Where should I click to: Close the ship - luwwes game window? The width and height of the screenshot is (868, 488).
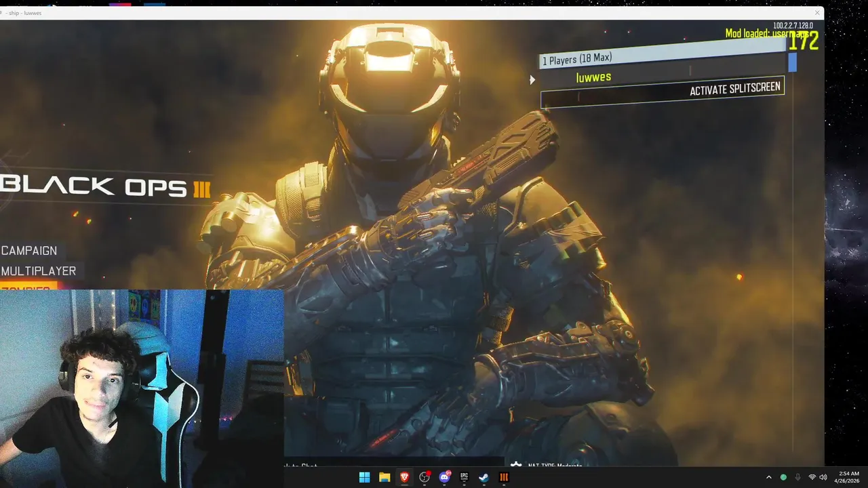point(818,13)
